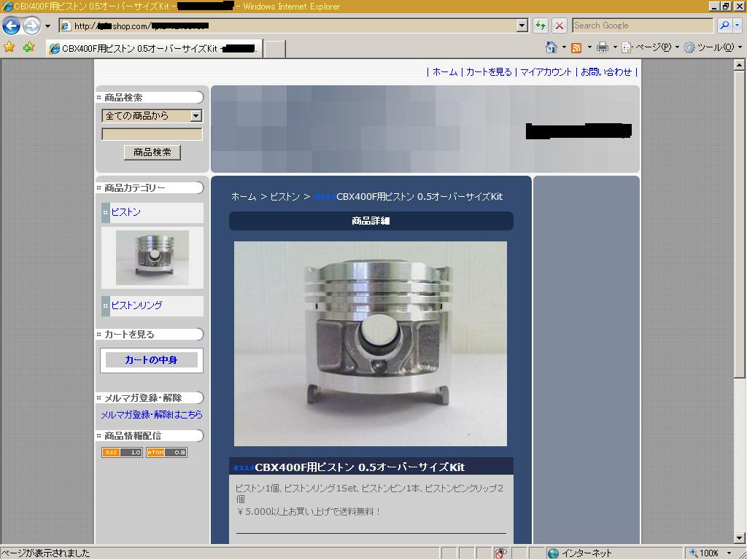This screenshot has width=747, height=560.
Task: Click the 商品詳細 header bar
Action: 371,221
